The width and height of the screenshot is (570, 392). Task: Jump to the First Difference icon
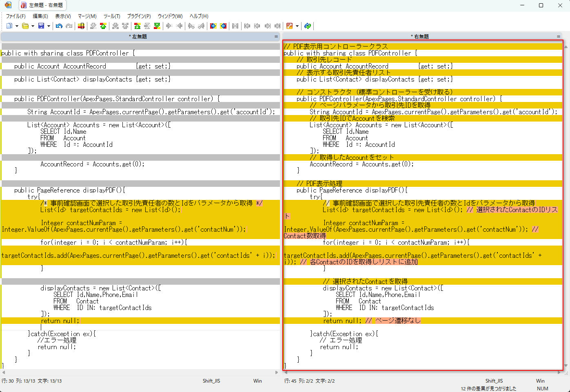point(138,26)
